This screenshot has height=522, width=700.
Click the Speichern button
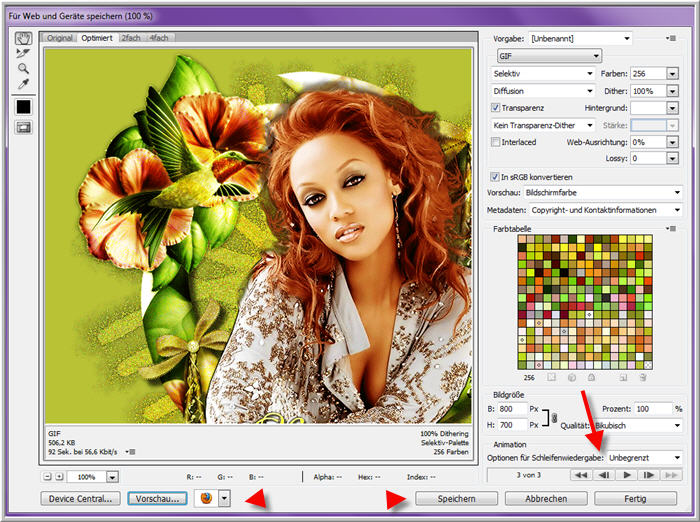[456, 498]
